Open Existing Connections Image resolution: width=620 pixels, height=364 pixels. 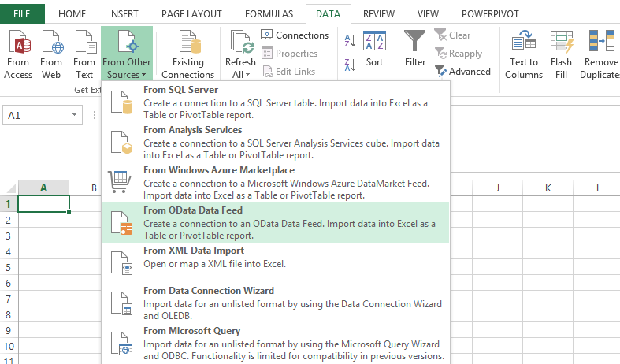point(187,54)
